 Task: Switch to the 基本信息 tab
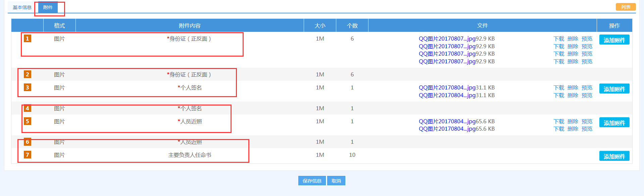[x=22, y=7]
